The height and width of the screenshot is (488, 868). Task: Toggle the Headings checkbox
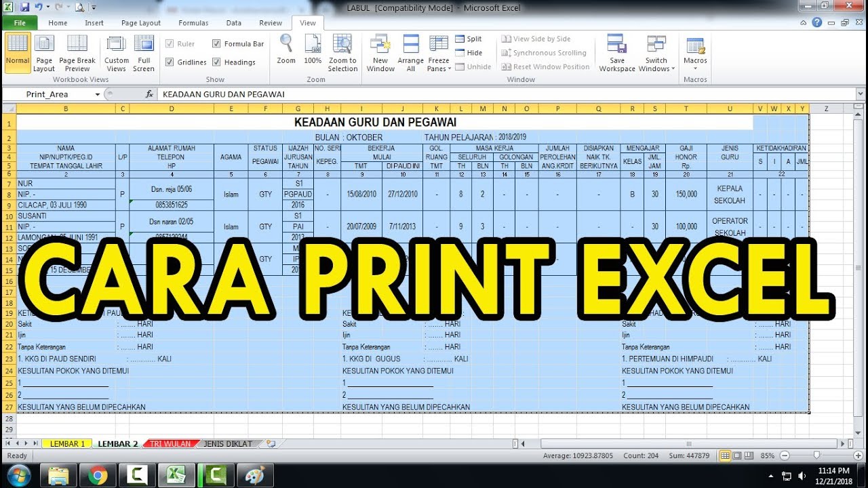coord(216,62)
